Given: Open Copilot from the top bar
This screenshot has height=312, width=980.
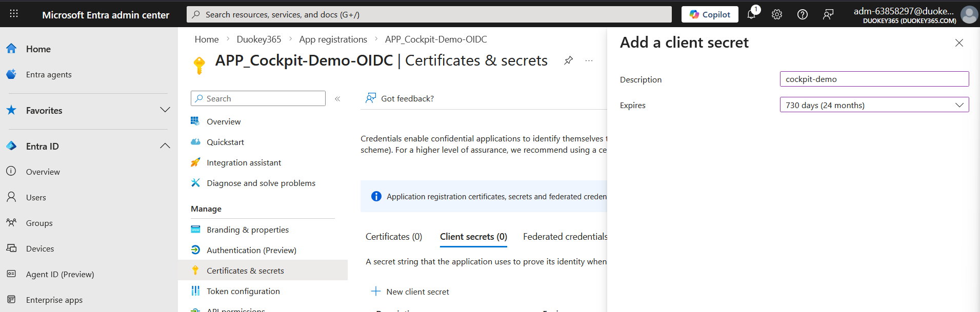Looking at the screenshot, I should pyautogui.click(x=710, y=14).
